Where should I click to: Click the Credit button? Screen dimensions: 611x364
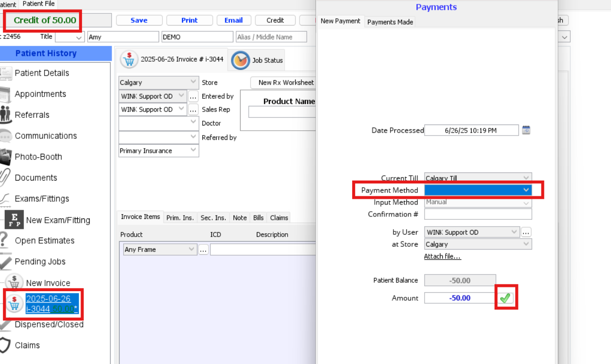click(x=275, y=20)
